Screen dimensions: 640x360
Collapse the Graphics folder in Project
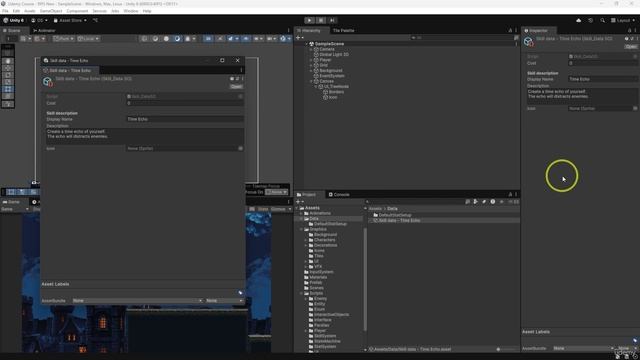click(x=302, y=229)
